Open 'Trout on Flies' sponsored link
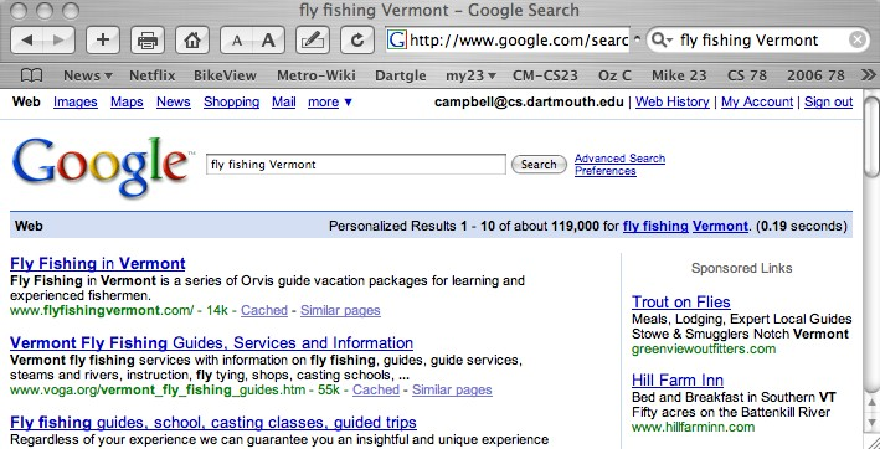The height and width of the screenshot is (449, 880). click(x=681, y=302)
